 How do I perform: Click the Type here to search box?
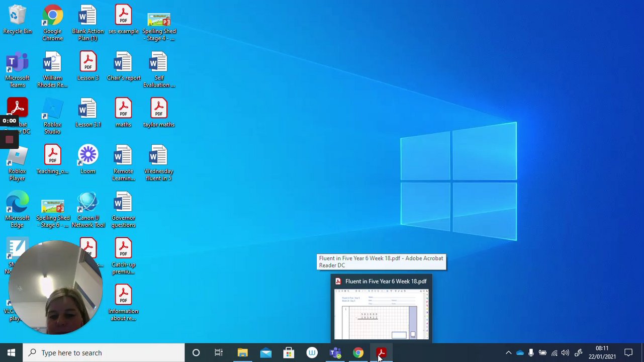click(x=104, y=353)
